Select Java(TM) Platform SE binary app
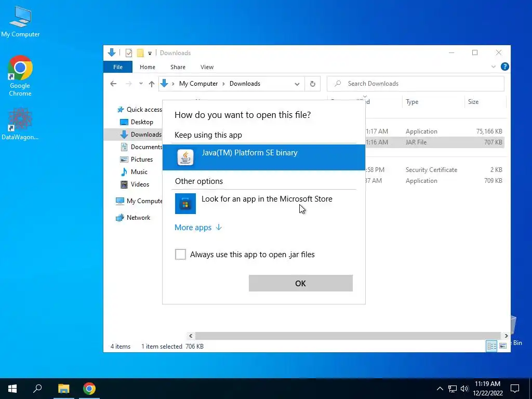 coord(263,157)
